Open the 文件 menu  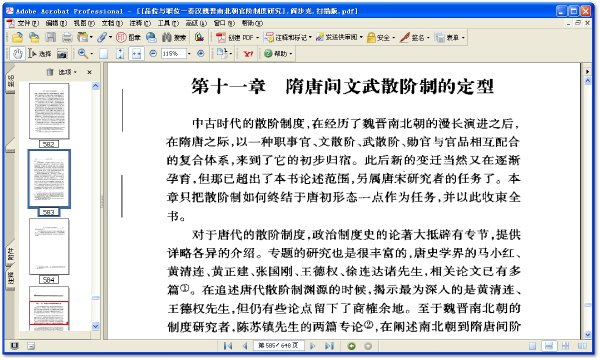(28, 23)
